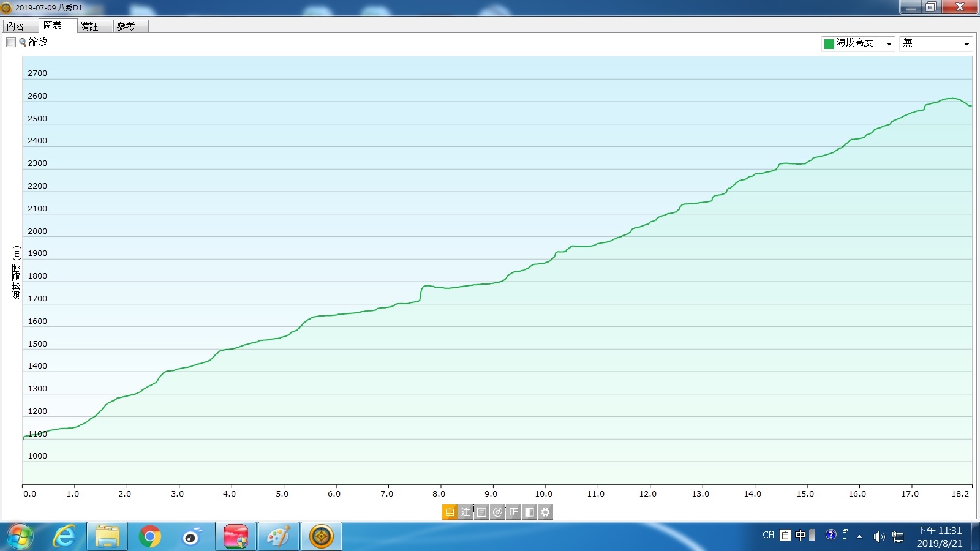Click the orange 自 IME toolbar button

450,512
